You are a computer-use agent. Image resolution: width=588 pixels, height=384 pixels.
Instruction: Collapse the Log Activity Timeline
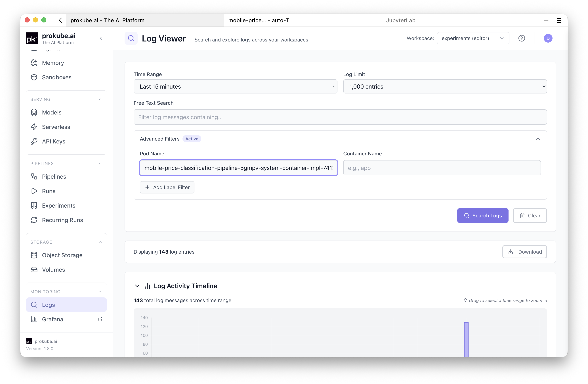pyautogui.click(x=137, y=286)
